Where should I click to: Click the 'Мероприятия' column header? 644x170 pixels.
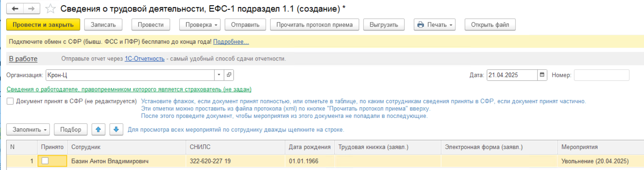click(601, 147)
